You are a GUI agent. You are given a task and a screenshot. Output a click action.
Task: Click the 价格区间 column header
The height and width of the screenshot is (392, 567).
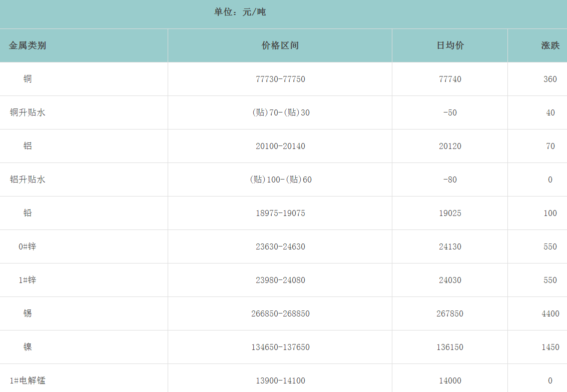[x=280, y=45]
